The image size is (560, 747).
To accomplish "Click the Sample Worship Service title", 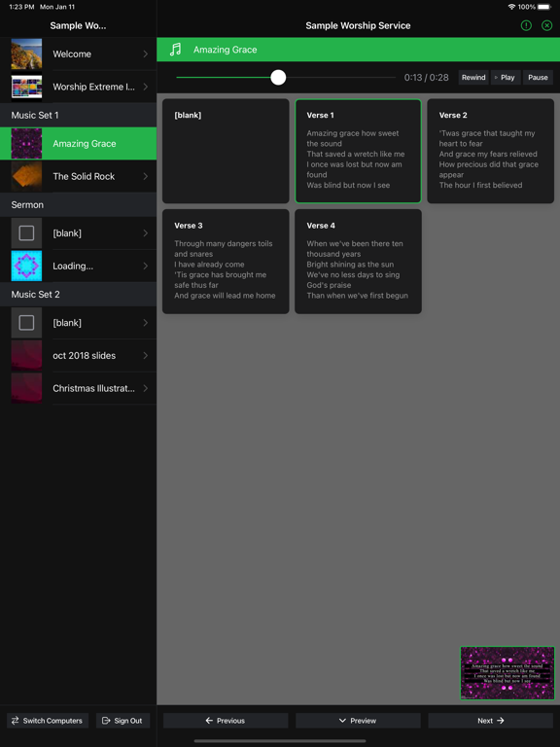I will point(358,25).
